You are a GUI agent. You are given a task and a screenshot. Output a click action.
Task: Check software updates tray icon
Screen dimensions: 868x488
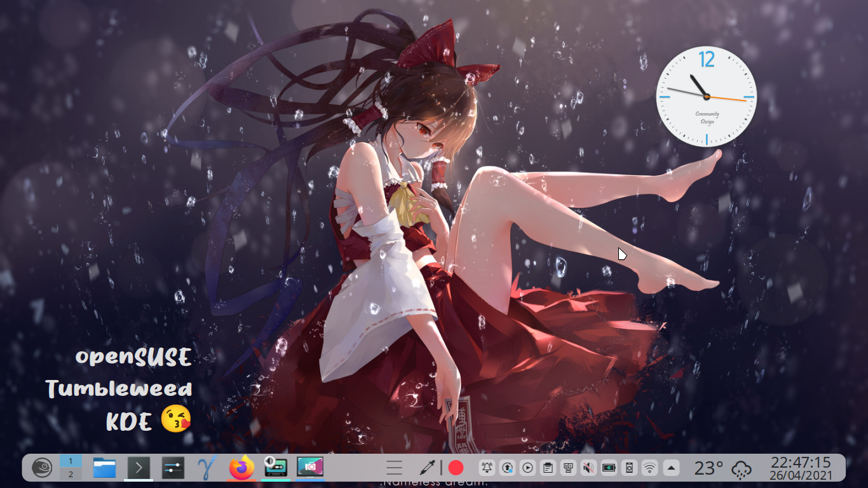coord(507,468)
